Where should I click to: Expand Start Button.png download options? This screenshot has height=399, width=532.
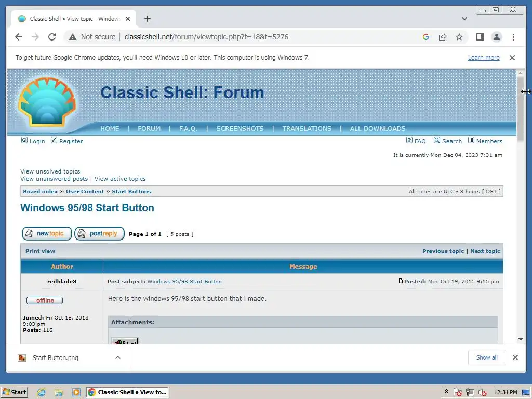pyautogui.click(x=118, y=357)
